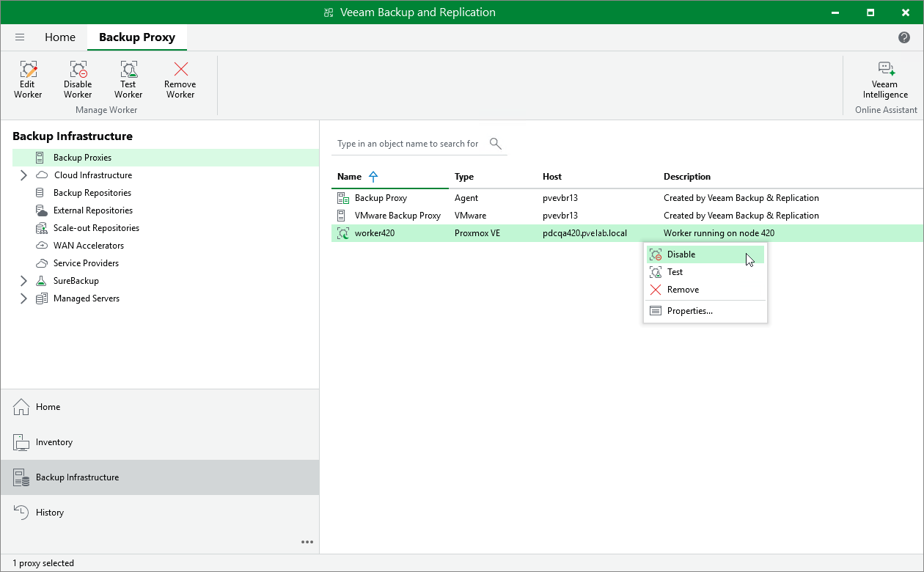Expand the Managed Servers tree node
The image size is (924, 572).
coord(23,298)
